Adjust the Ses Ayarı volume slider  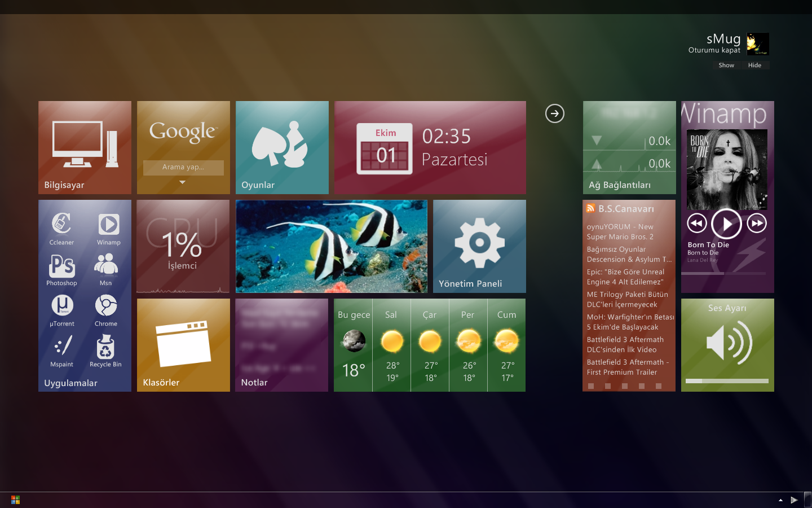point(727,381)
